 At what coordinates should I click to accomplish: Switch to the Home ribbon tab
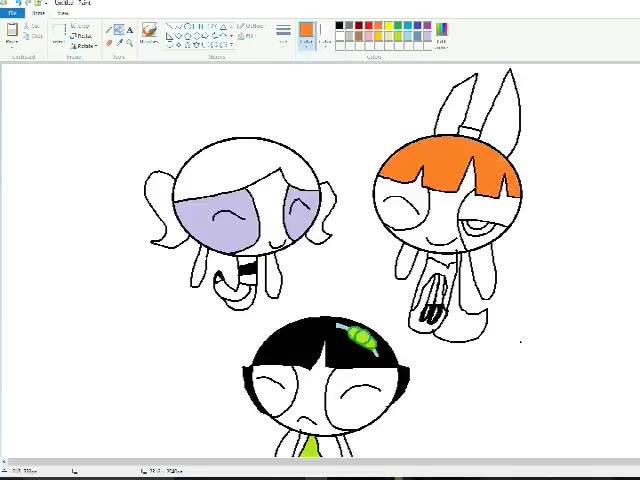[x=38, y=13]
